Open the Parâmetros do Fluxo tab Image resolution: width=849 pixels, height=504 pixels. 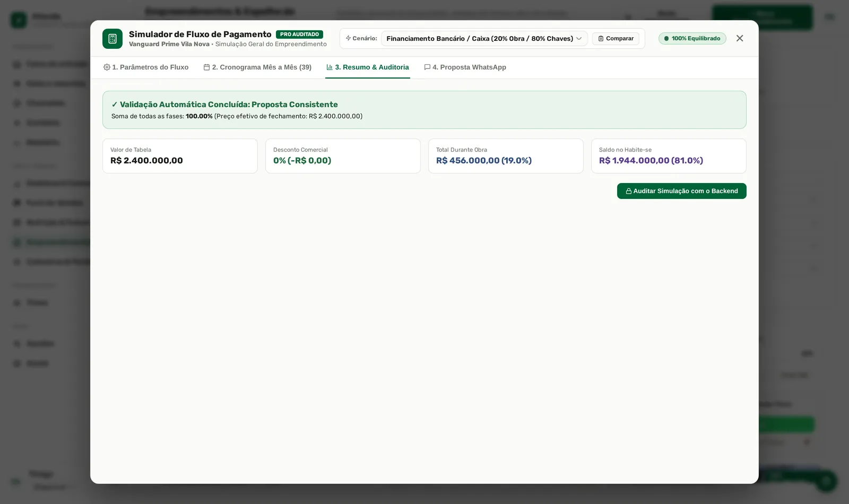coord(146,67)
